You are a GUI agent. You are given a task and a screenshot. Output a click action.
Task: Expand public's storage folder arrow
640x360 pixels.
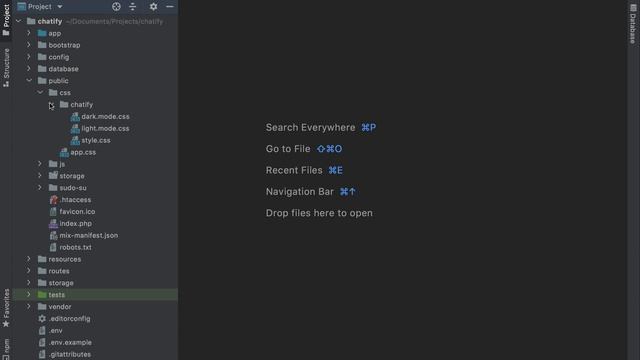(40, 176)
